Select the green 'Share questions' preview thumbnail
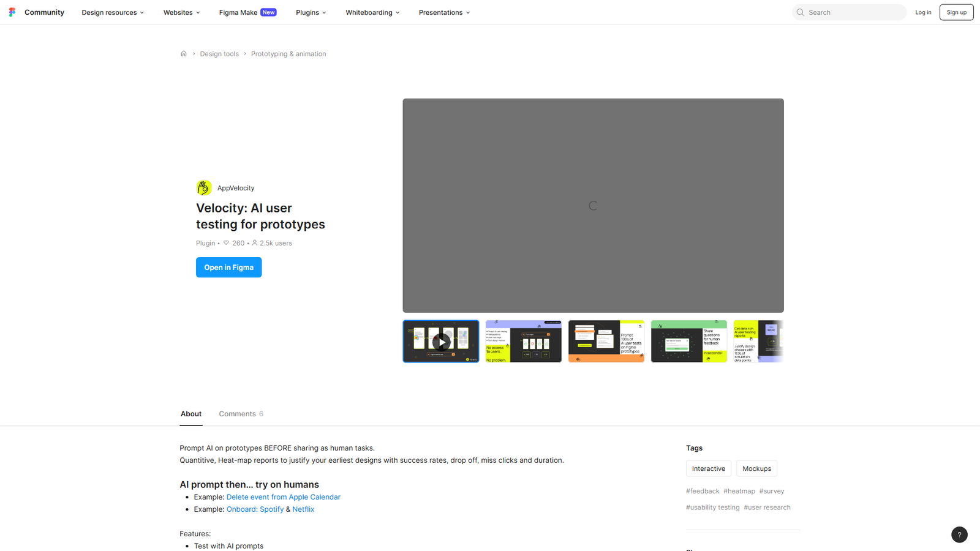This screenshot has height=551, width=980. [688, 342]
